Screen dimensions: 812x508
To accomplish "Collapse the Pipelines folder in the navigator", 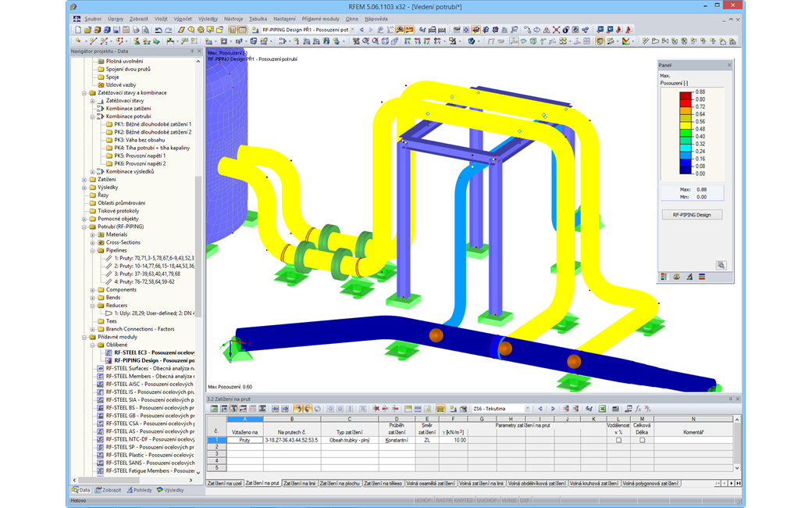I will coord(93,250).
